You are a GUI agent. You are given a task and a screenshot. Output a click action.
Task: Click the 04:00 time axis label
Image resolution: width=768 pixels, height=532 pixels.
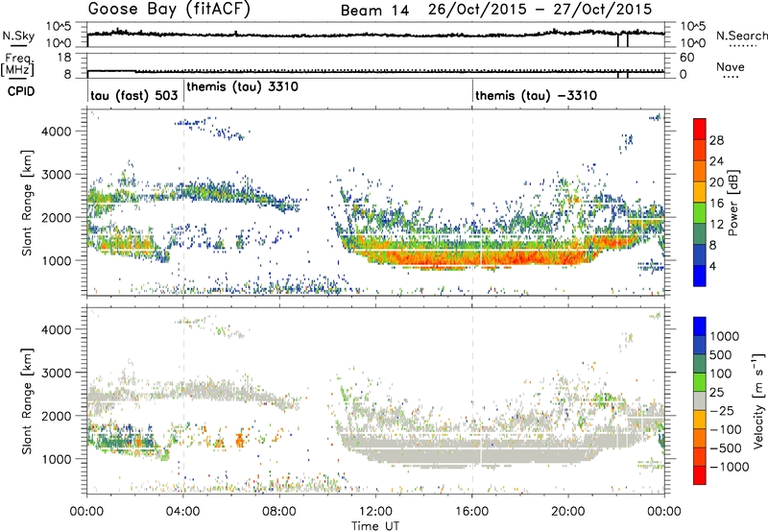pyautogui.click(x=183, y=512)
